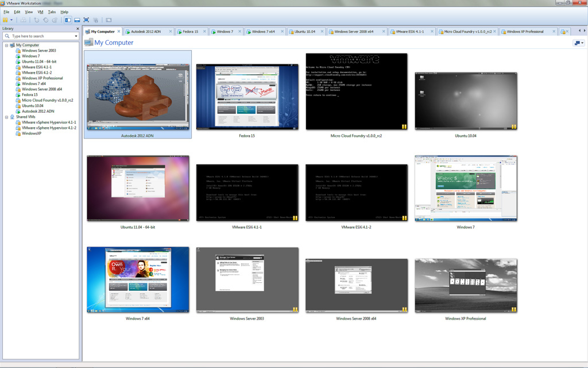Click the rightmost console view toolbar icon

tap(109, 20)
